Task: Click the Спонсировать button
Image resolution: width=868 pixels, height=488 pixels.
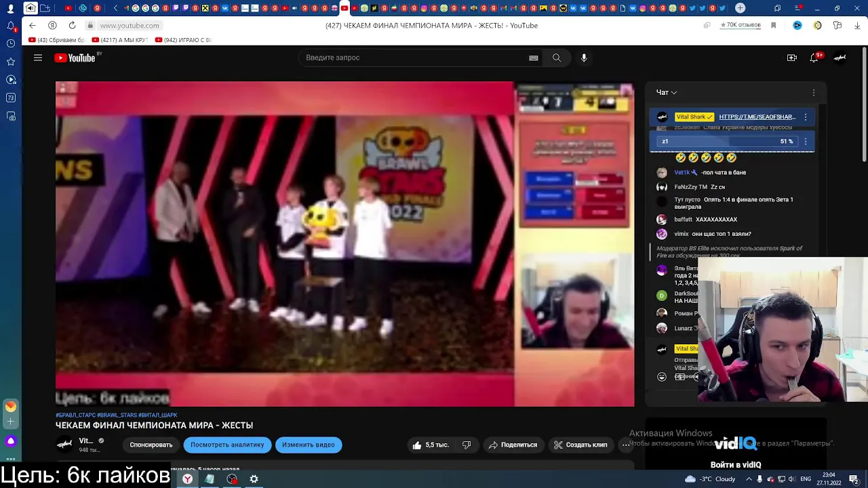Action: click(151, 445)
